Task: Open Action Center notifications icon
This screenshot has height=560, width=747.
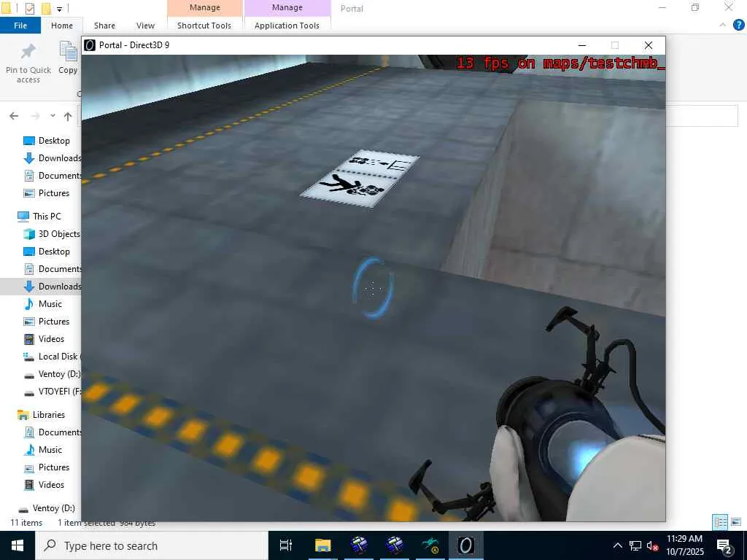Action: coord(724,545)
